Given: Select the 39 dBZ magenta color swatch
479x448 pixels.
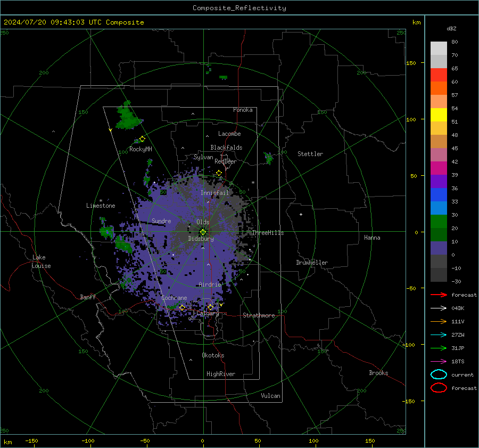Looking at the screenshot, I should point(439,168).
